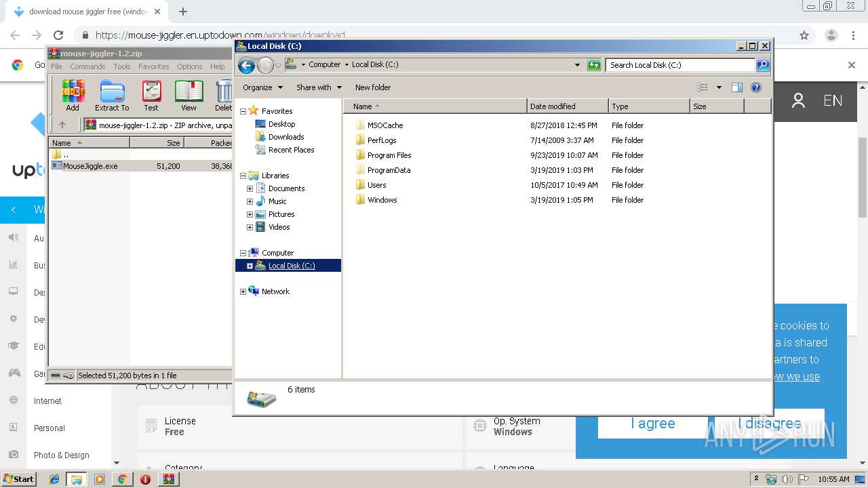The image size is (868, 488).
Task: Expand the Documents library node
Action: pos(250,188)
